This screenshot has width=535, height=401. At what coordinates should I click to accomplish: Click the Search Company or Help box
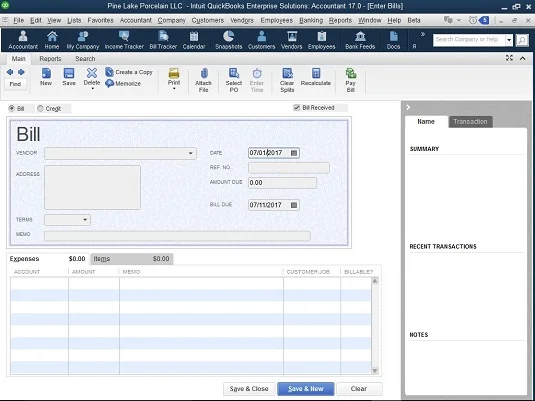[x=469, y=40]
